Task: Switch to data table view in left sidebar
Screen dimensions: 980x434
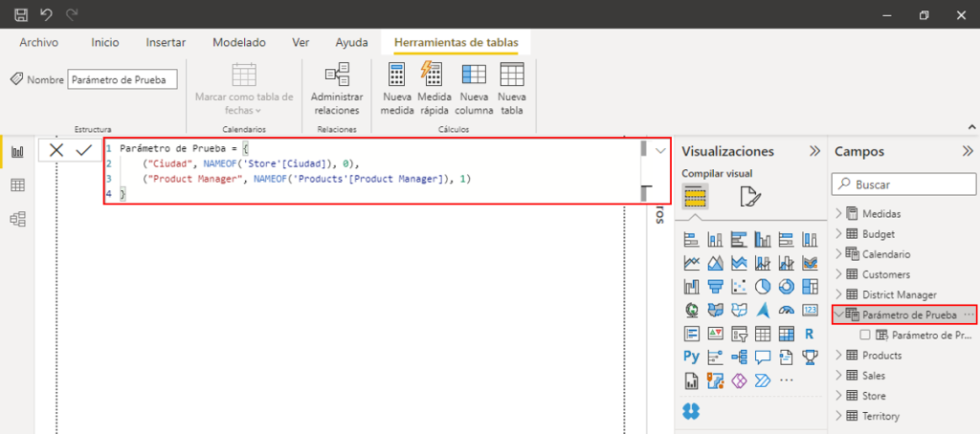Action: 17,184
